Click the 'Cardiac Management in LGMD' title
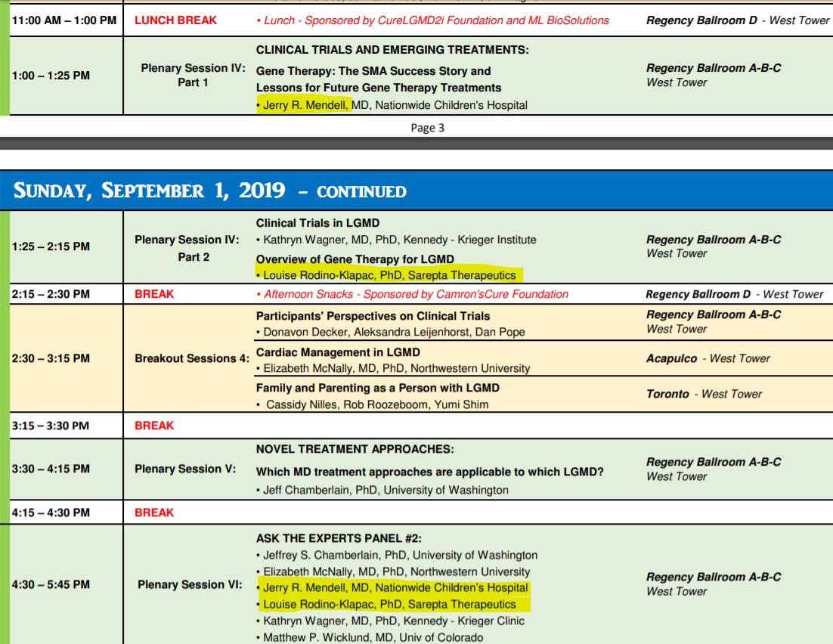 [x=338, y=352]
